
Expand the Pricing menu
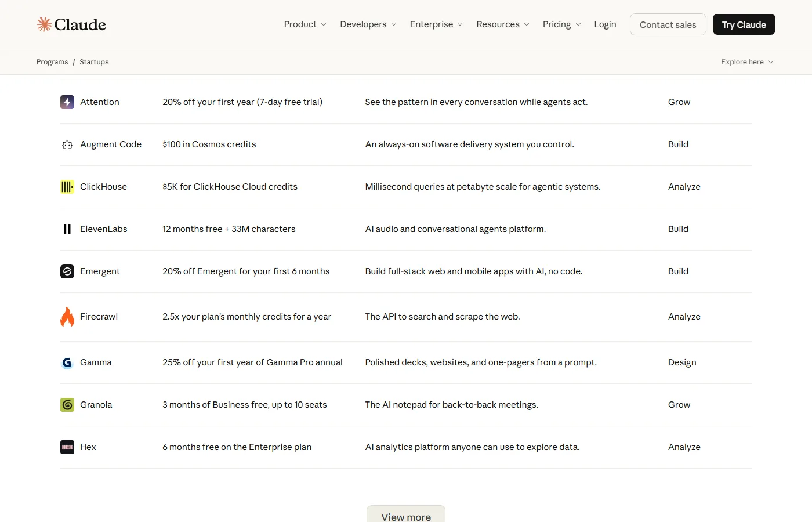coord(561,24)
